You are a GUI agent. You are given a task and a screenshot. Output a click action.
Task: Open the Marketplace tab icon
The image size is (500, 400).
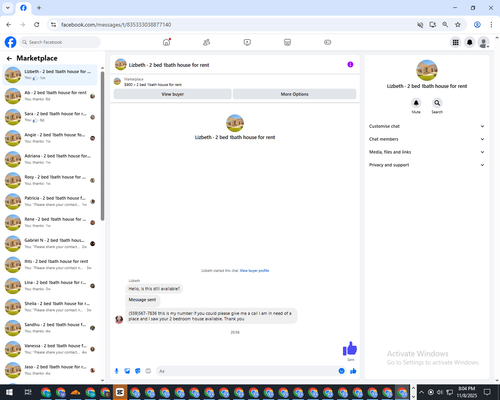click(287, 42)
